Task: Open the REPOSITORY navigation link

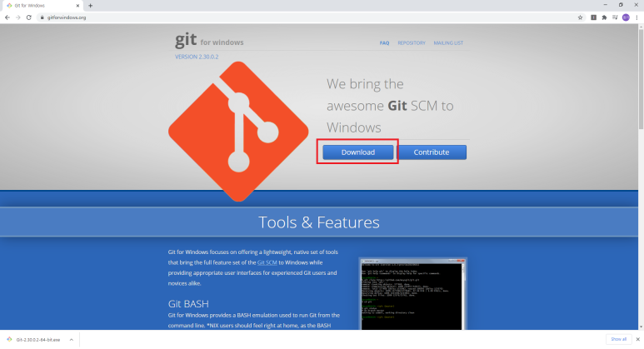Action: [411, 42]
